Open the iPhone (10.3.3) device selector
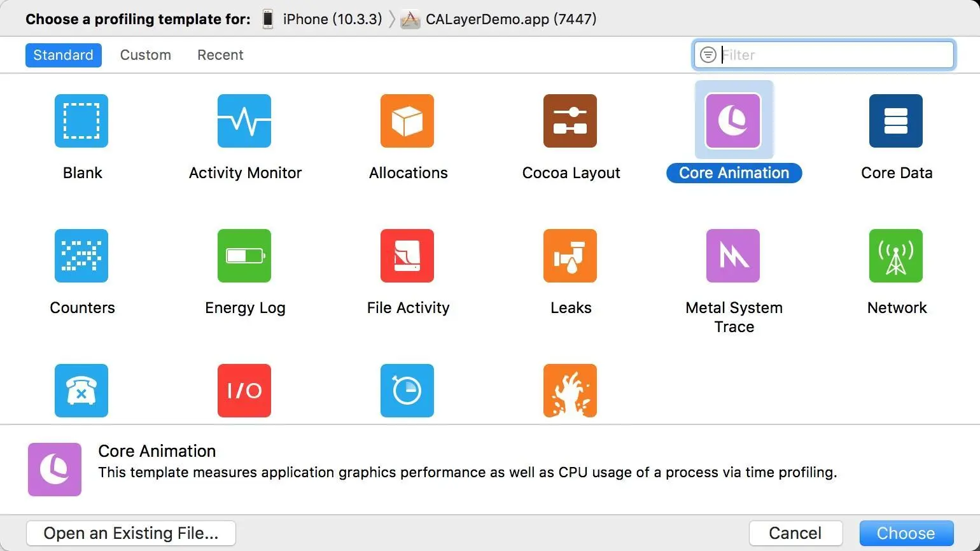 click(323, 19)
